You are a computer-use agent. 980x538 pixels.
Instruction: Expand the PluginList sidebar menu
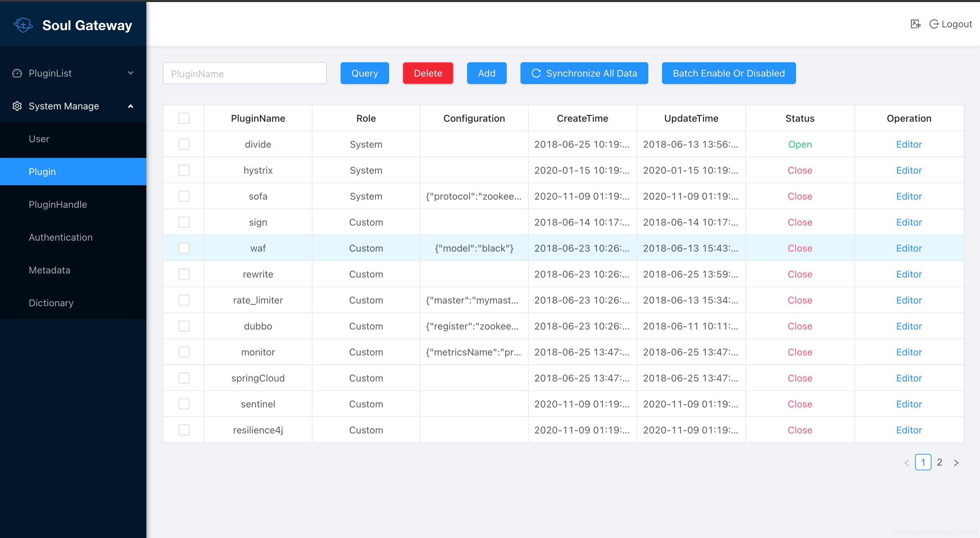[x=73, y=73]
